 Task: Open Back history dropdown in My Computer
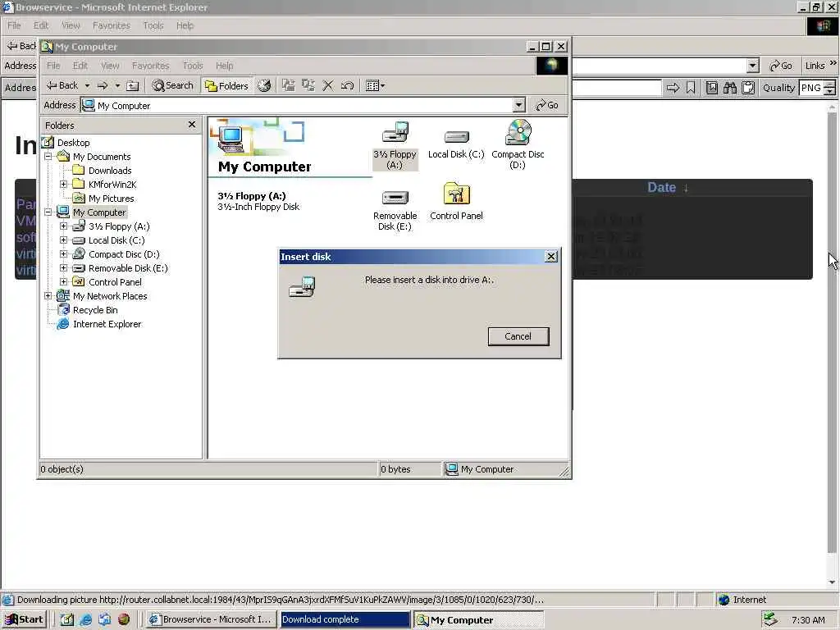point(87,85)
